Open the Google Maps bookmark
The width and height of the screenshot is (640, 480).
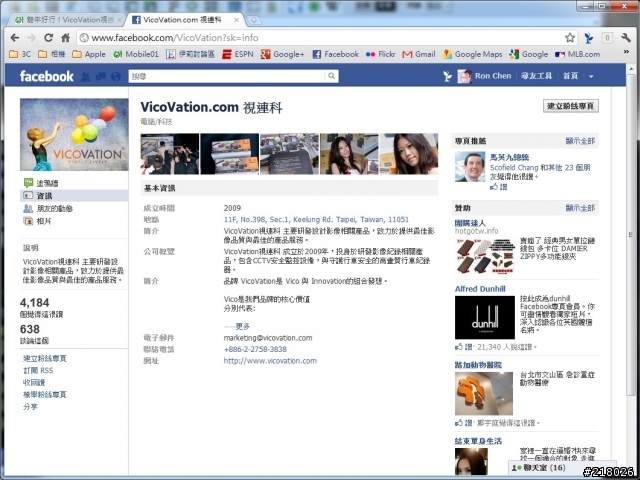tap(472, 54)
